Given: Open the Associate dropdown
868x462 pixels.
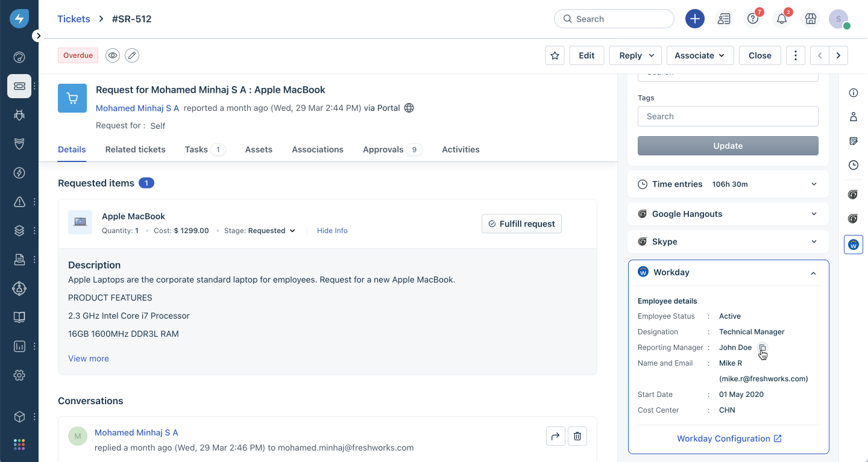Looking at the screenshot, I should click(700, 55).
